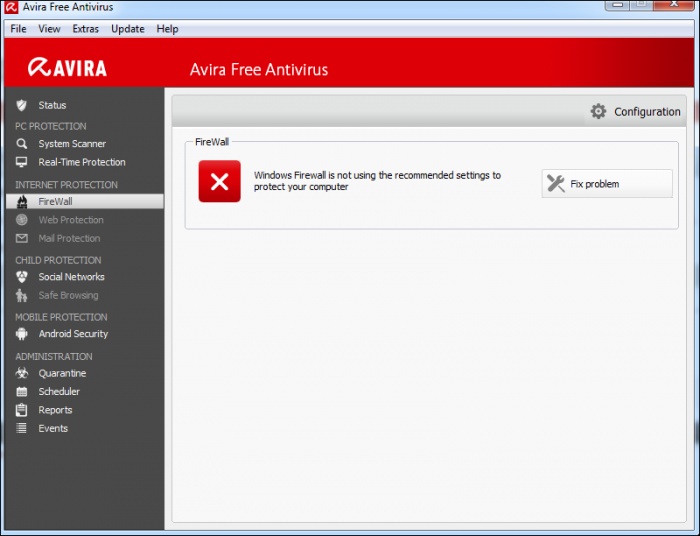The width and height of the screenshot is (700, 536).
Task: Click the INTERNET PROTECTION heading
Action: [x=66, y=185]
